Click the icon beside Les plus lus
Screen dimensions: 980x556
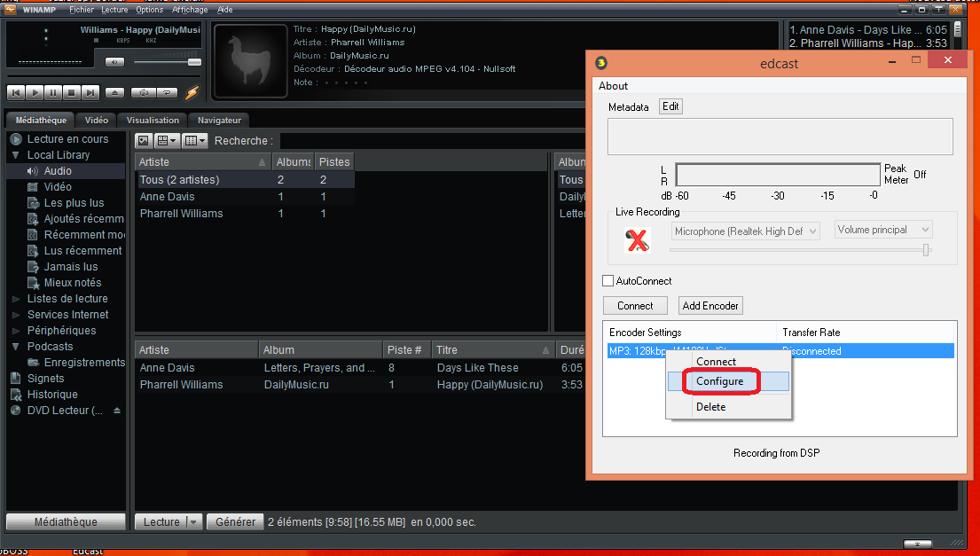click(33, 203)
